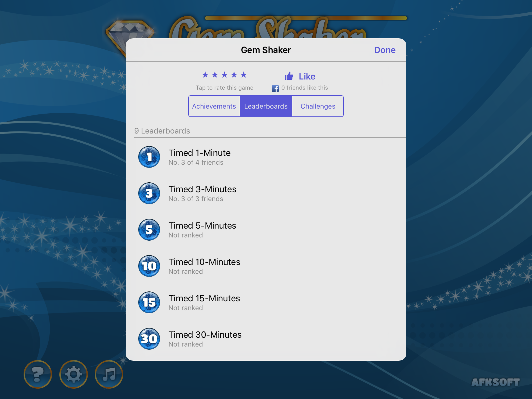Select 'Timed 3-Minutes' leaderboard title
Screen dimensions: 532x399
click(x=202, y=189)
